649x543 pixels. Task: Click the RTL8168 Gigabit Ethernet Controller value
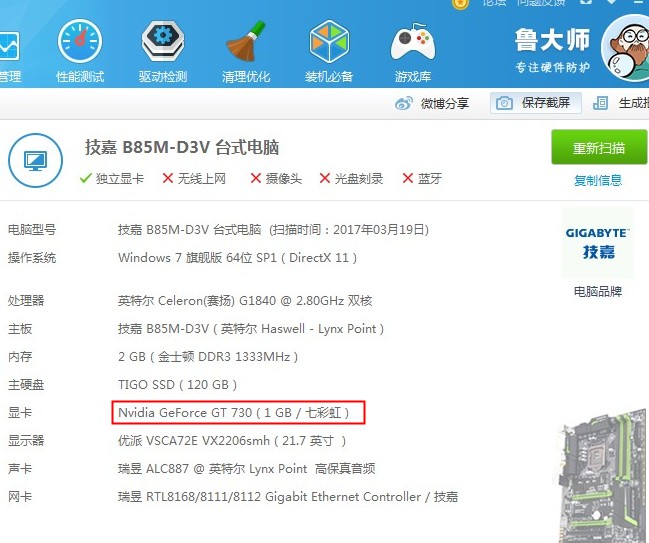[288, 497]
